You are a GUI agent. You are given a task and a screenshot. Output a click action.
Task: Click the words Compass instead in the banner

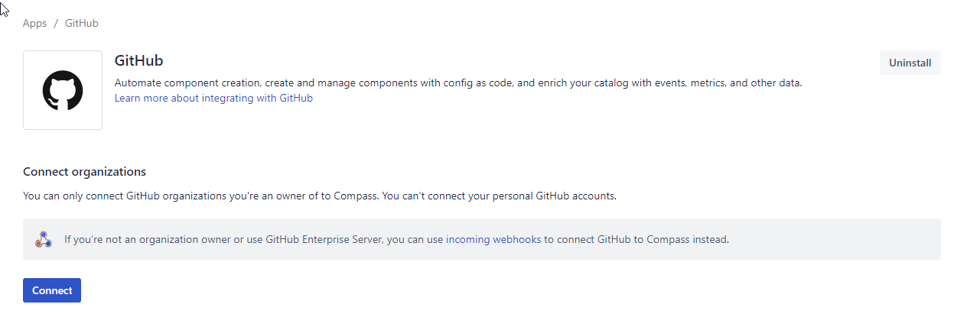pos(687,239)
